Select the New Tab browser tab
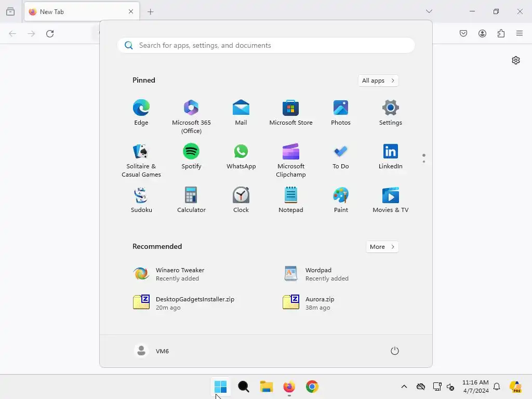The height and width of the screenshot is (399, 532). tap(82, 12)
